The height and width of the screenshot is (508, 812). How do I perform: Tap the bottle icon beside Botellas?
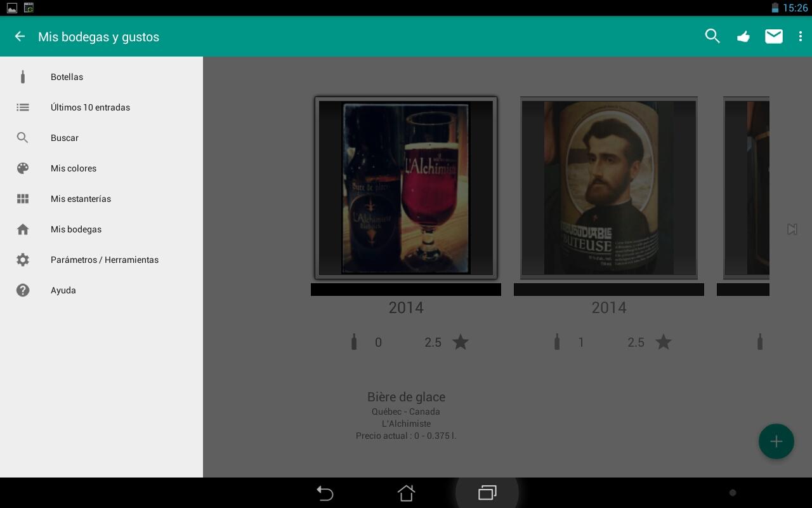point(23,77)
